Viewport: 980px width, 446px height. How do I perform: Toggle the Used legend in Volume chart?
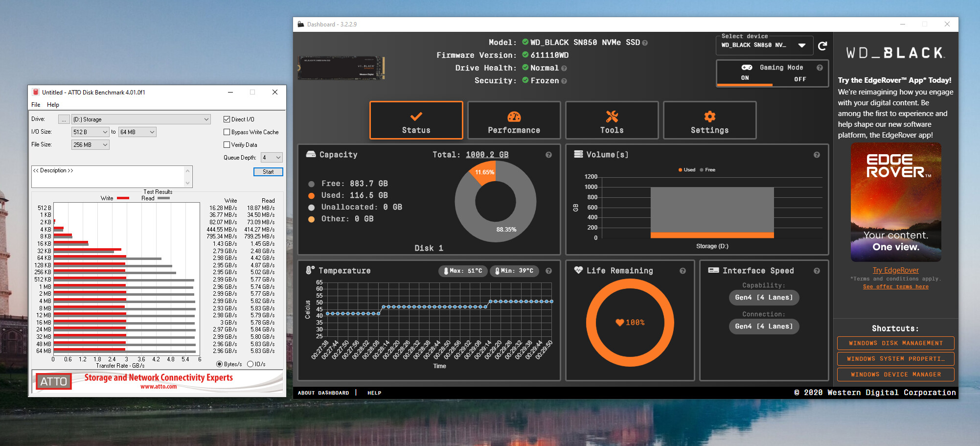pyautogui.click(x=687, y=170)
